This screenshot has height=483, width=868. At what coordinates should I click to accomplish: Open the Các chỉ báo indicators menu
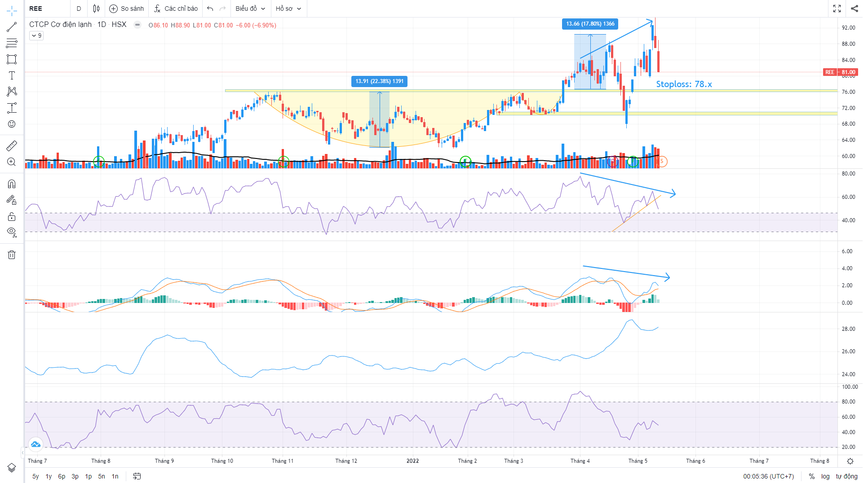(x=176, y=9)
